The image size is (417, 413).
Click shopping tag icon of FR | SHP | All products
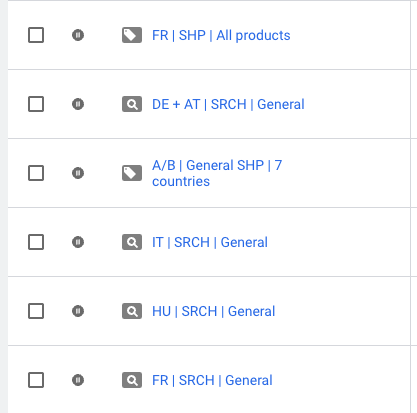pos(132,35)
